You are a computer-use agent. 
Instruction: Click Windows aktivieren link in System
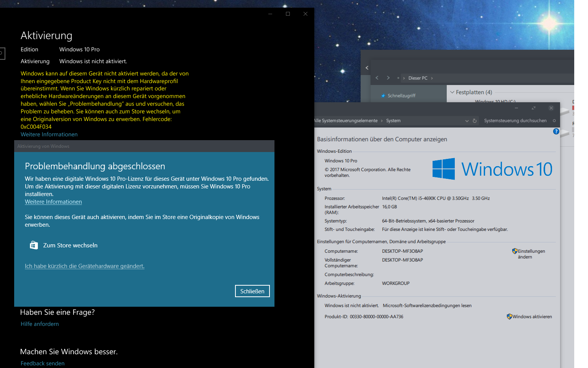pos(532,317)
